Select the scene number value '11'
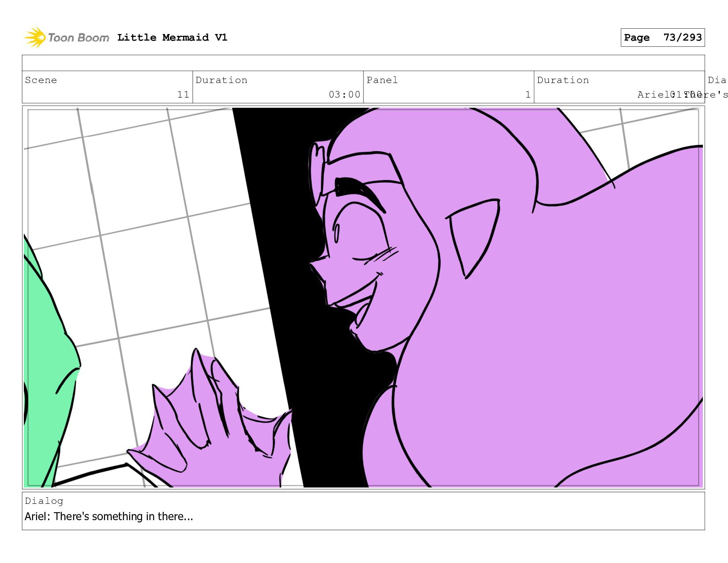The height and width of the screenshot is (563, 728). coord(183,94)
